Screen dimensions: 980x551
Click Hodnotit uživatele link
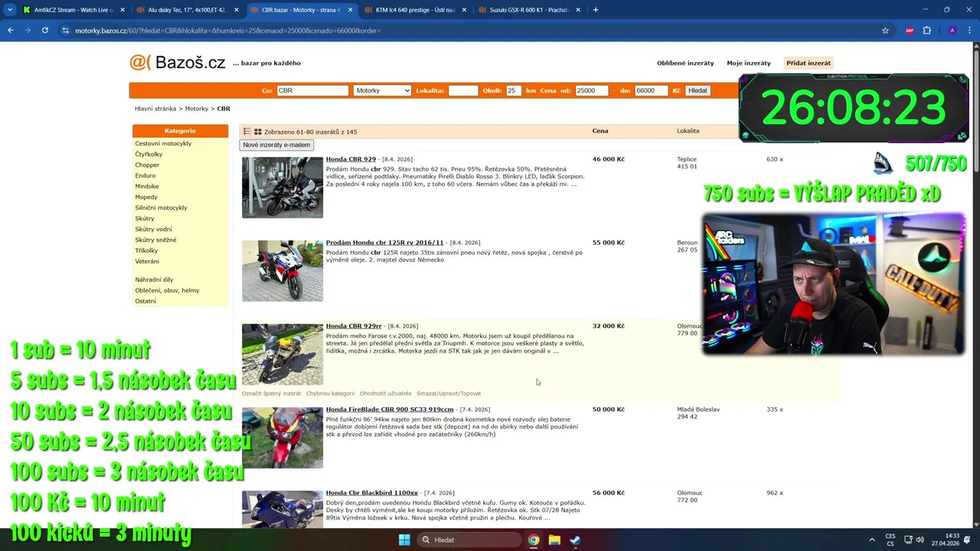pos(385,393)
